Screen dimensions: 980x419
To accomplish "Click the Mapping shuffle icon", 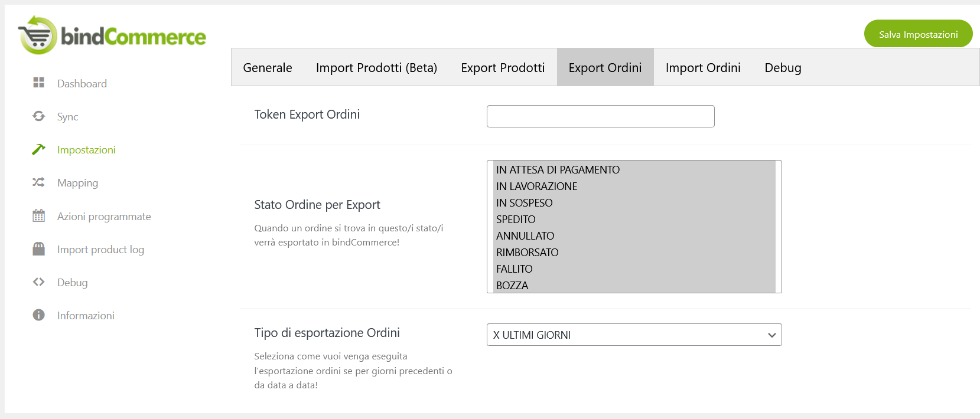I will point(39,182).
